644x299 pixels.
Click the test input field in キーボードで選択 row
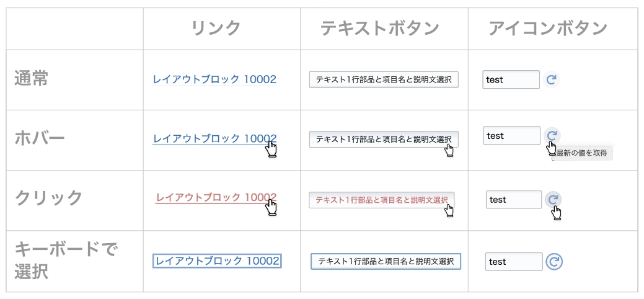pos(514,262)
